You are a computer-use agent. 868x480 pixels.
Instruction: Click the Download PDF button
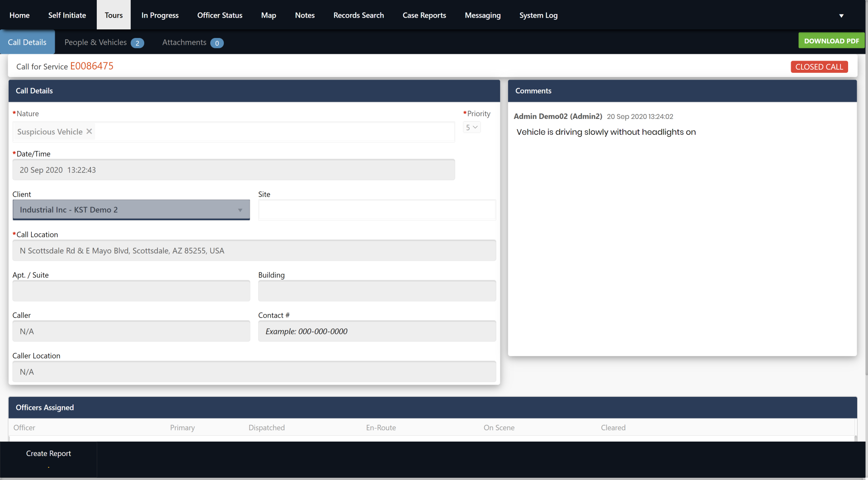pyautogui.click(x=831, y=41)
